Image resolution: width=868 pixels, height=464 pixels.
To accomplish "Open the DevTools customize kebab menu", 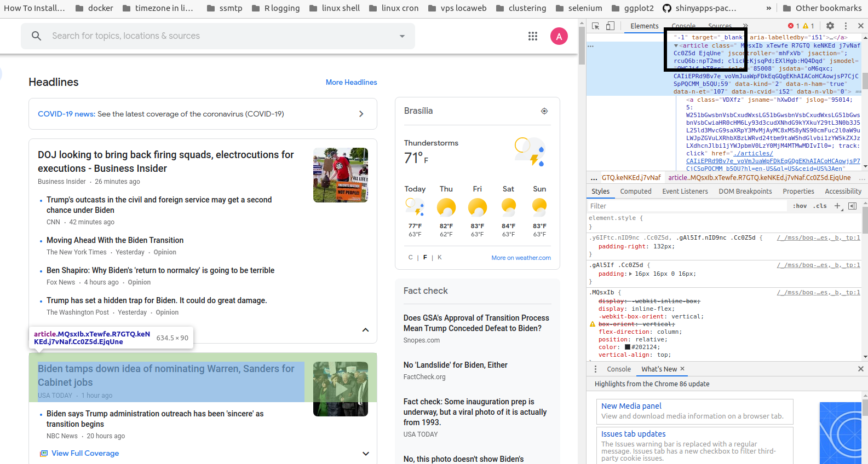I will (846, 26).
